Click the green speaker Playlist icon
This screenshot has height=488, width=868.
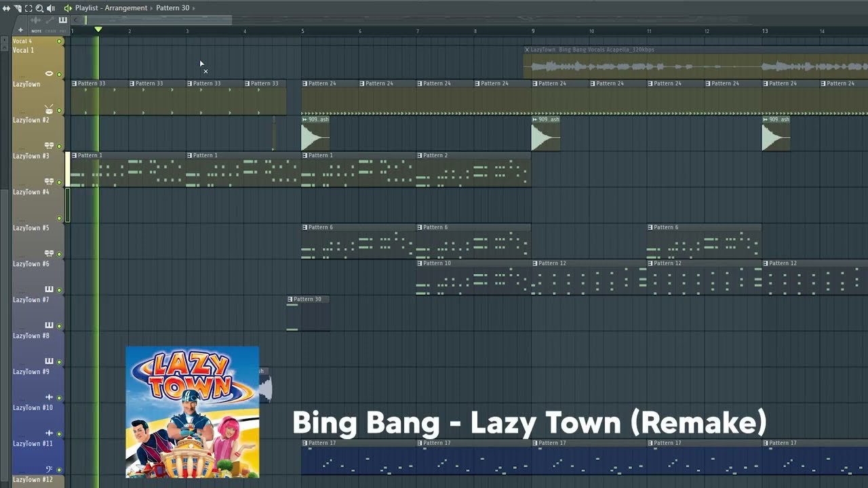(68, 8)
